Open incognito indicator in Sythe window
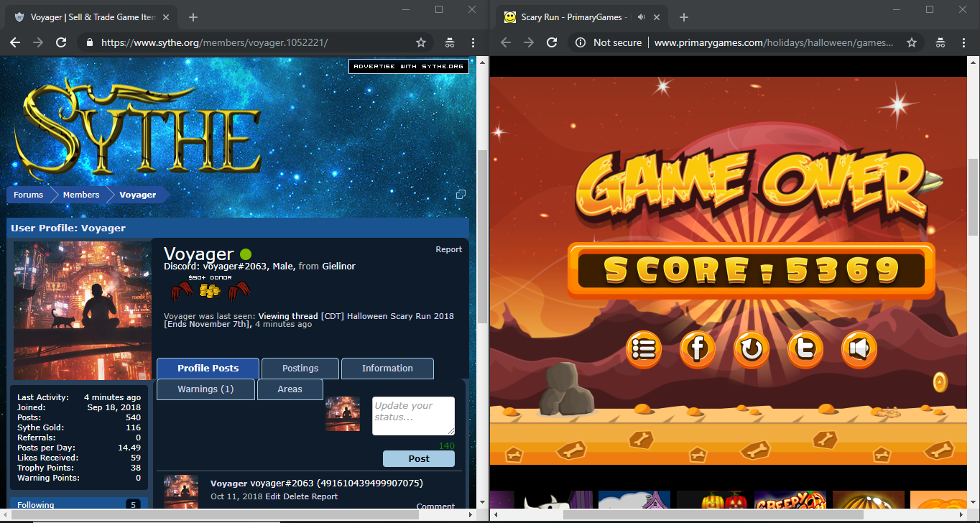The width and height of the screenshot is (980, 523). (x=450, y=42)
